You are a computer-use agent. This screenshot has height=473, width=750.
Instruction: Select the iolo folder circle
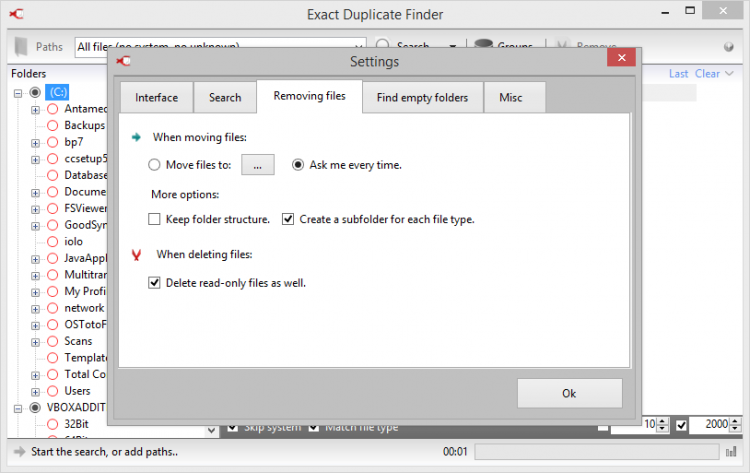(x=53, y=242)
